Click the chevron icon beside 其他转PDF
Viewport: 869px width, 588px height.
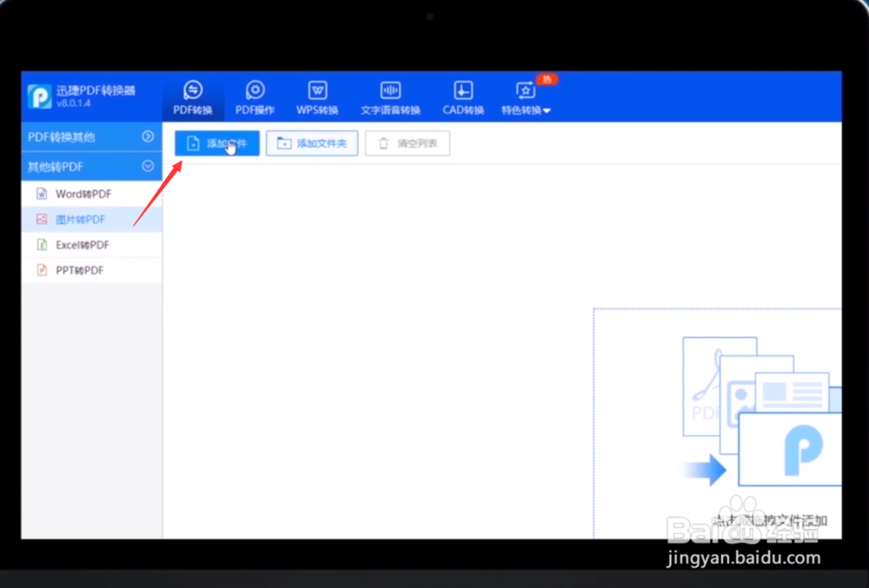pos(148,166)
